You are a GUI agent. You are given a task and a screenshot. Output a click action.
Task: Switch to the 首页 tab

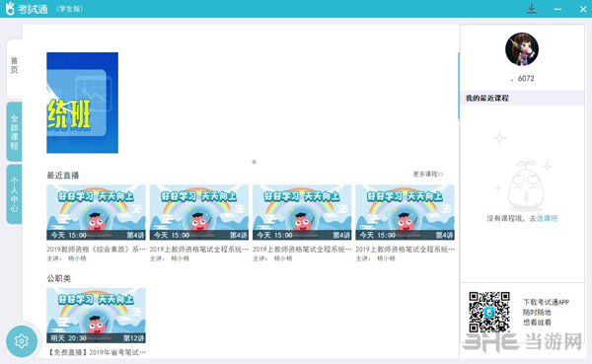(15, 69)
